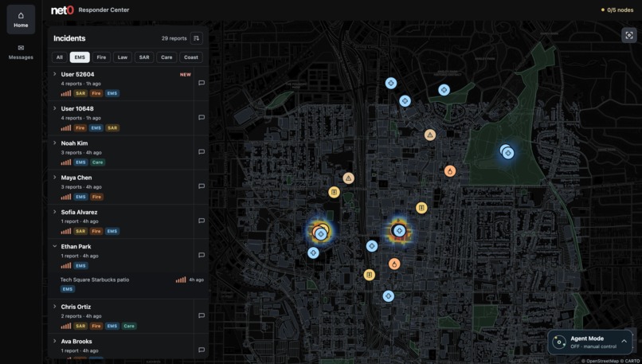Viewport: 642px width, 364px height.
Task: Click the glowing blue EMS marker in the park
Action: click(508, 153)
